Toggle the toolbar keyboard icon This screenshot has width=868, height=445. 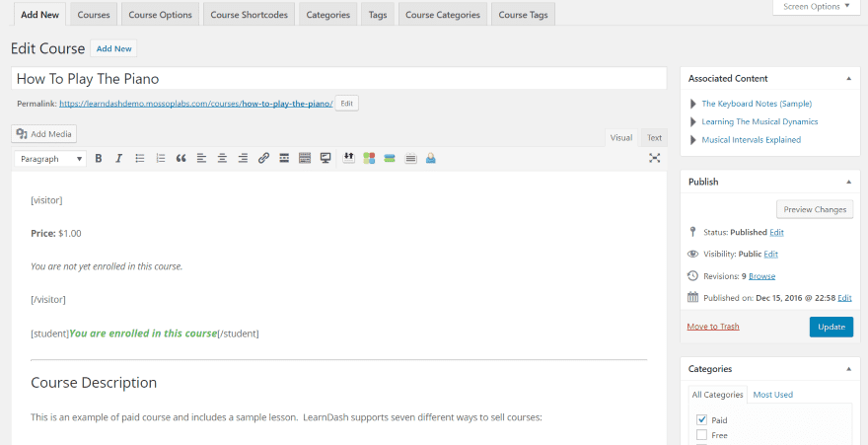pos(305,159)
